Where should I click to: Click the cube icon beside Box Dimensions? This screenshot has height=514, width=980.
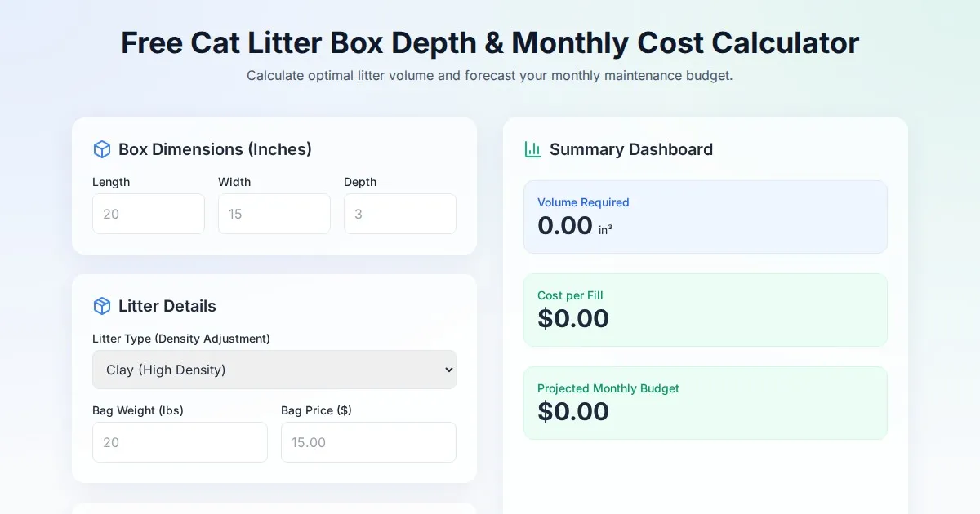tap(102, 149)
